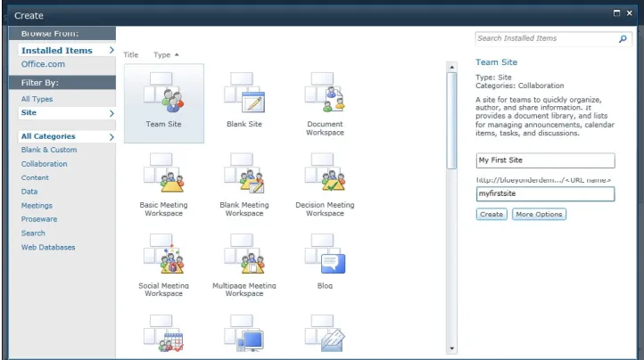Filter by Data category
The image size is (644, 360).
pos(29,192)
